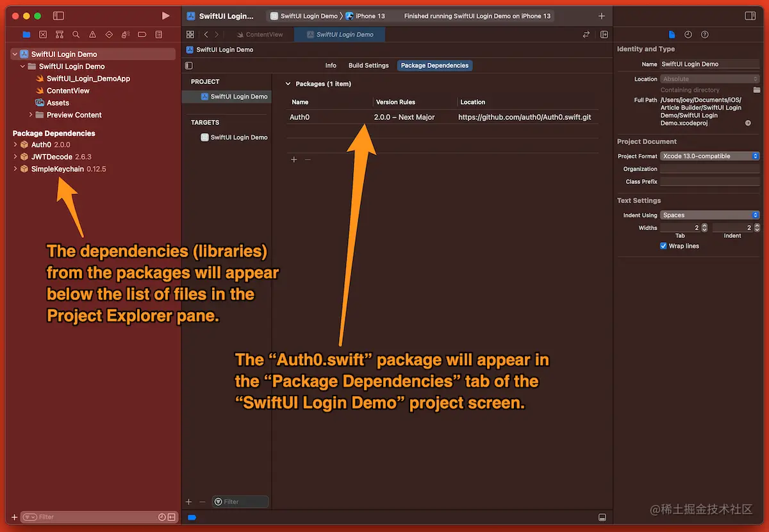Switch to the Info tab
Viewport: 769px width, 532px height.
[x=331, y=65]
